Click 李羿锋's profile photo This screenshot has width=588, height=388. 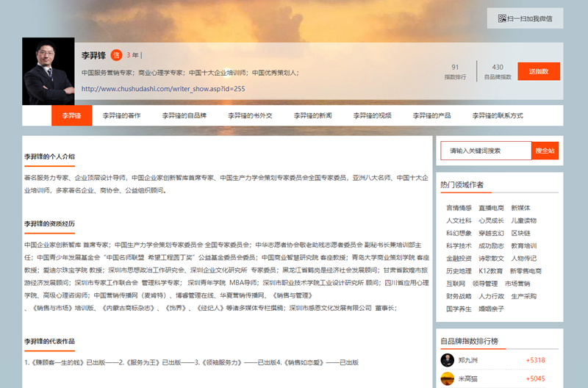pos(49,71)
